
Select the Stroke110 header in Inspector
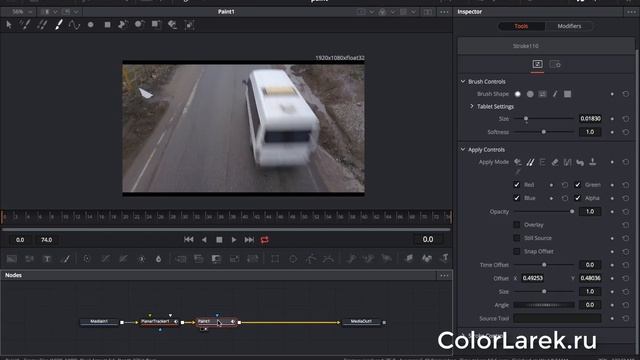[546, 46]
